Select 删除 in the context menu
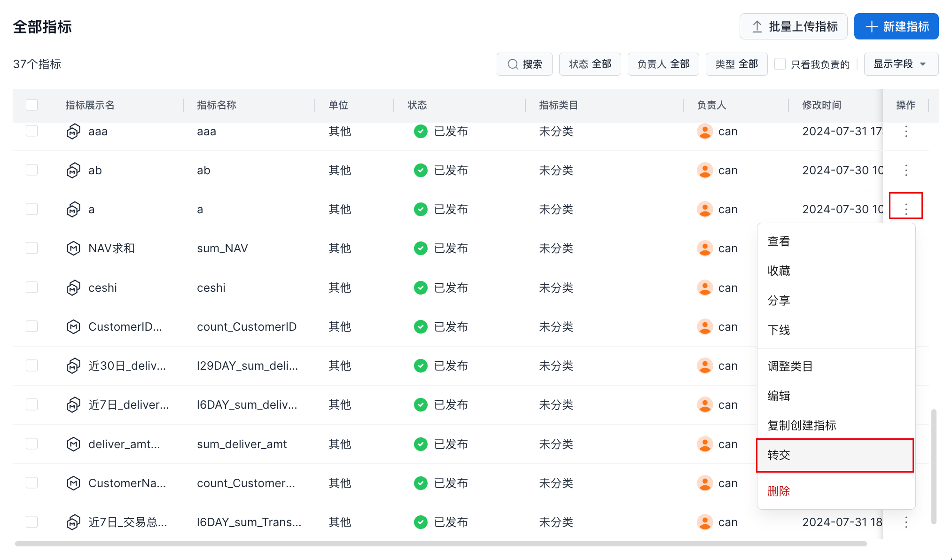The height and width of the screenshot is (560, 952). (x=779, y=491)
